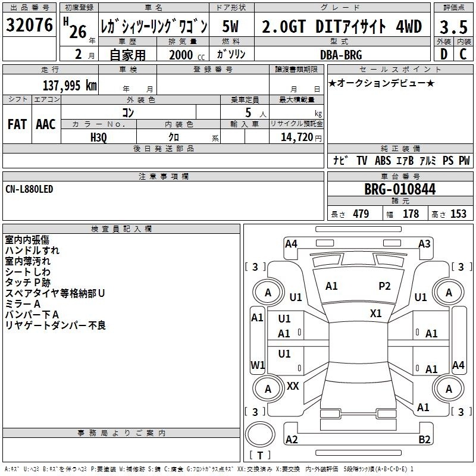The image size is (476, 476).
Task: Select the spare tire circle above [T]
Action: coord(260,433)
